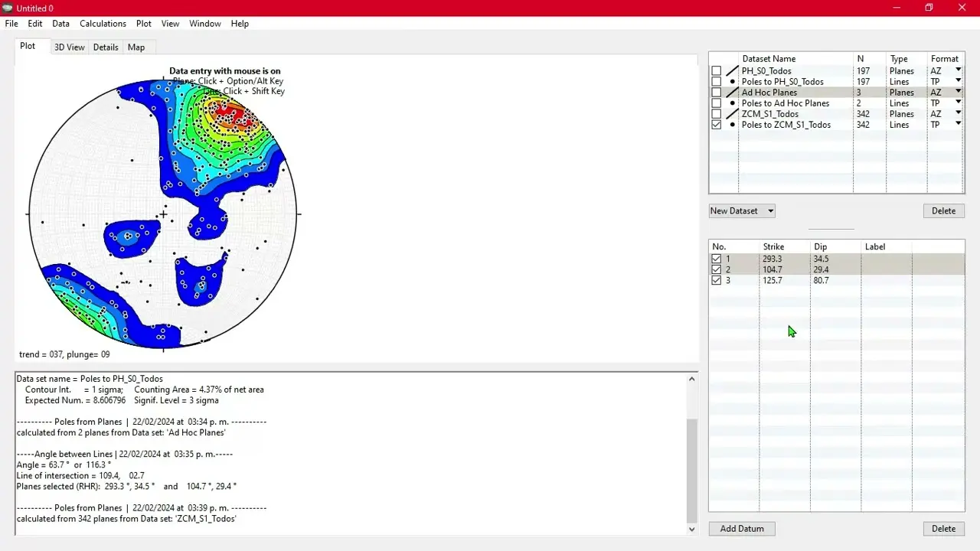Open the TP format dropdown for Poles to PH_S0_Todos
Screen dimensions: 980x551
[957, 81]
